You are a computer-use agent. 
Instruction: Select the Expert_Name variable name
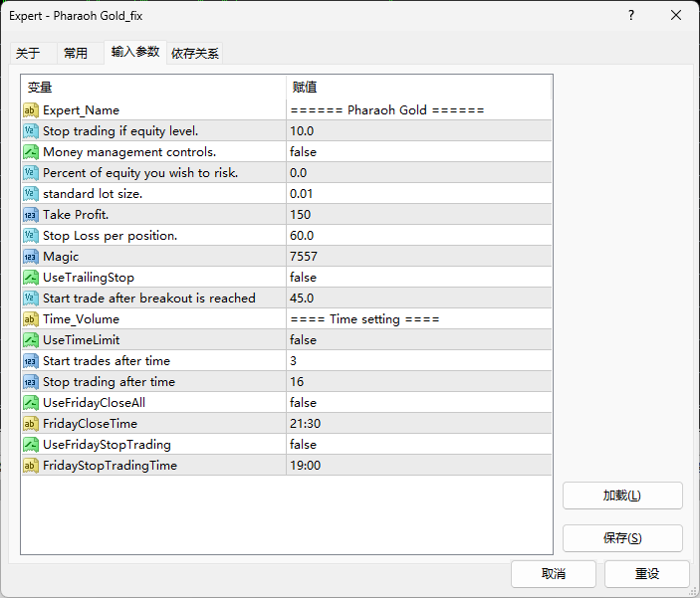(x=82, y=110)
